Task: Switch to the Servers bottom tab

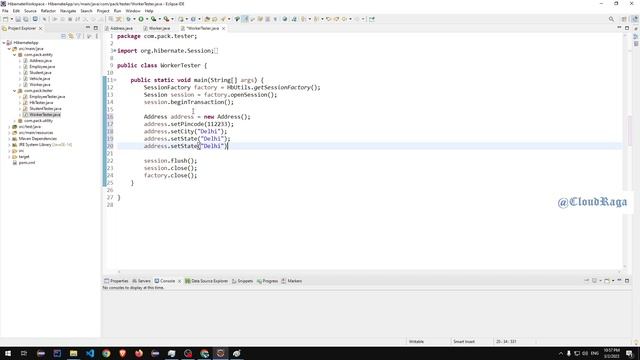Action: click(141, 281)
